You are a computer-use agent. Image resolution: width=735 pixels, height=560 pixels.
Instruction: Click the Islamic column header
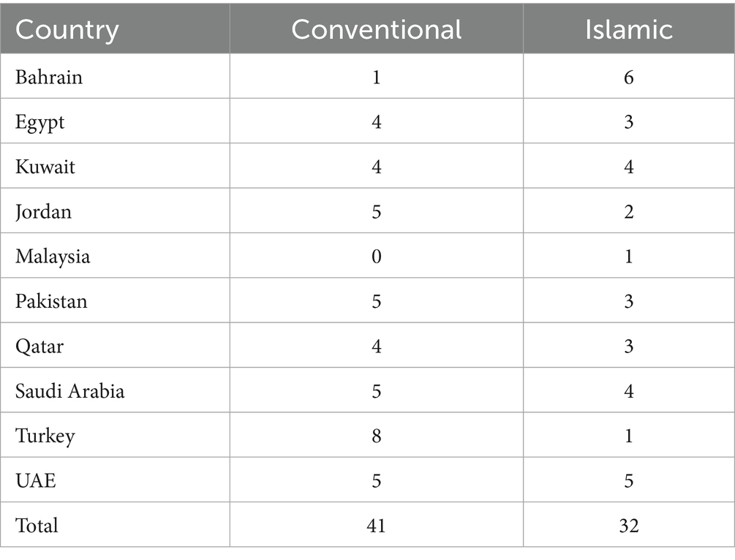(x=628, y=29)
